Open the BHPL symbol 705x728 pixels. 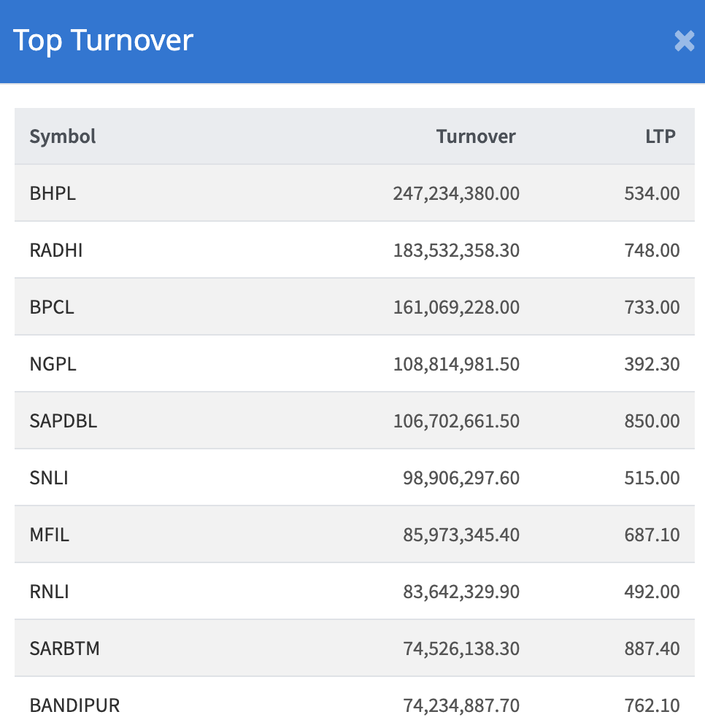[x=53, y=193]
